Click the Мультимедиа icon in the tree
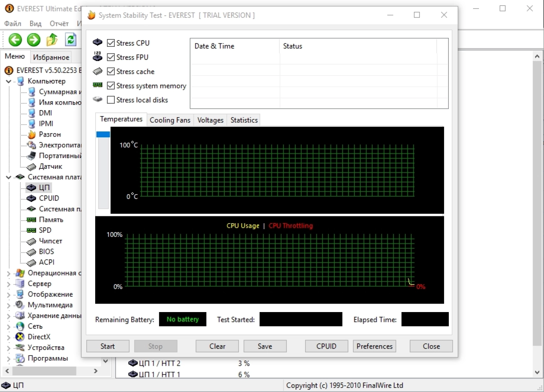The image size is (544, 392). point(20,305)
